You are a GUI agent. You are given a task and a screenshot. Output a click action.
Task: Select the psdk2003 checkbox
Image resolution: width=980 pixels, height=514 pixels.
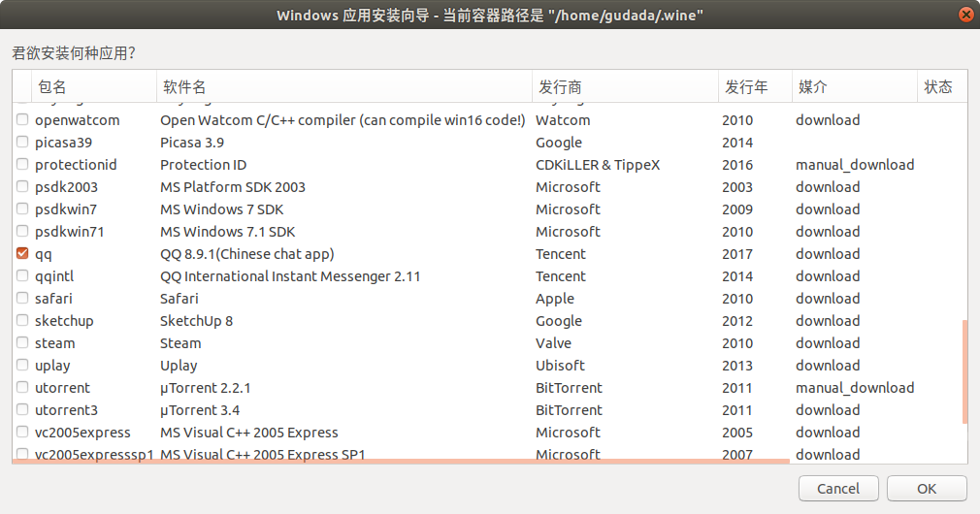[22, 186]
